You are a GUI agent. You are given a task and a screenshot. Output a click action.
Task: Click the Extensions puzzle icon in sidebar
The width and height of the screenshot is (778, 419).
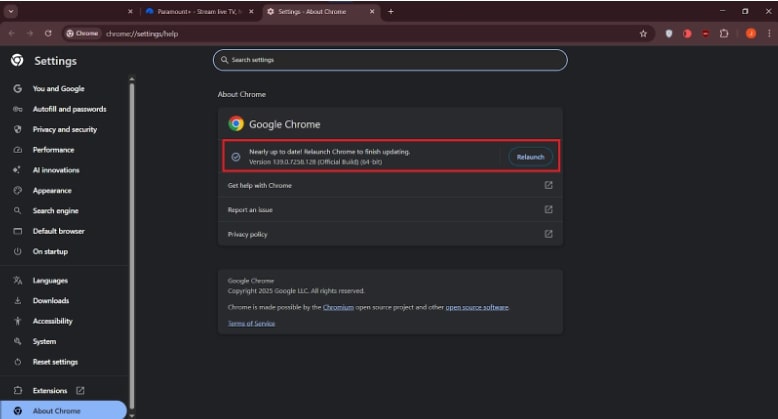pyautogui.click(x=17, y=390)
